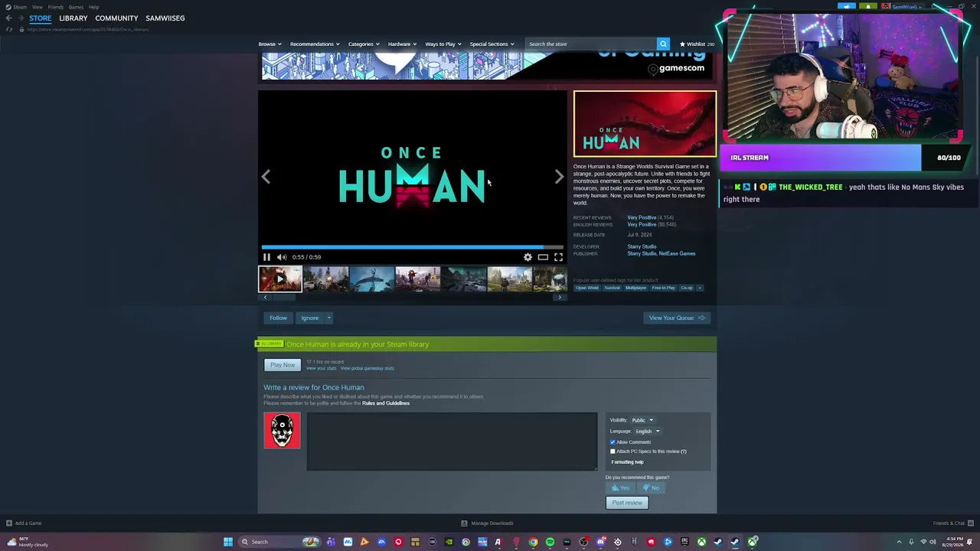Switch the trailer to theater mode

tap(543, 257)
